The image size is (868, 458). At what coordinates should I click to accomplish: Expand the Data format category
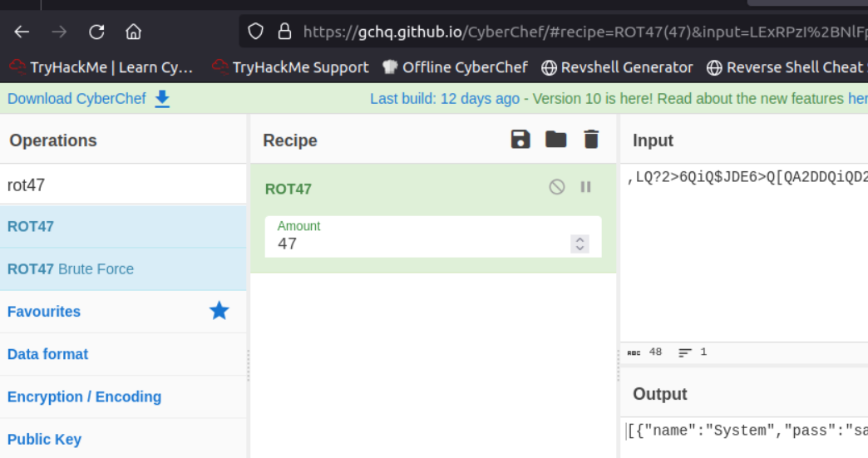47,354
